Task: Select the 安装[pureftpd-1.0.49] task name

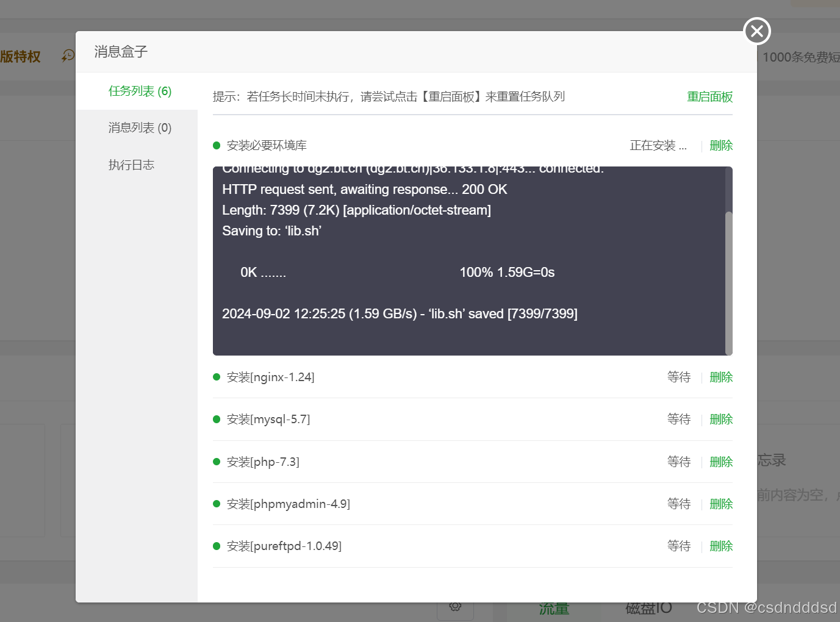Action: coord(284,546)
